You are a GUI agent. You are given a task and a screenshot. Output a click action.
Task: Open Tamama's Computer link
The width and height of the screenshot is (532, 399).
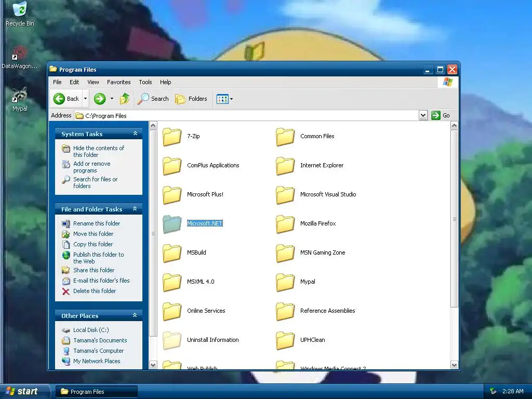point(98,351)
